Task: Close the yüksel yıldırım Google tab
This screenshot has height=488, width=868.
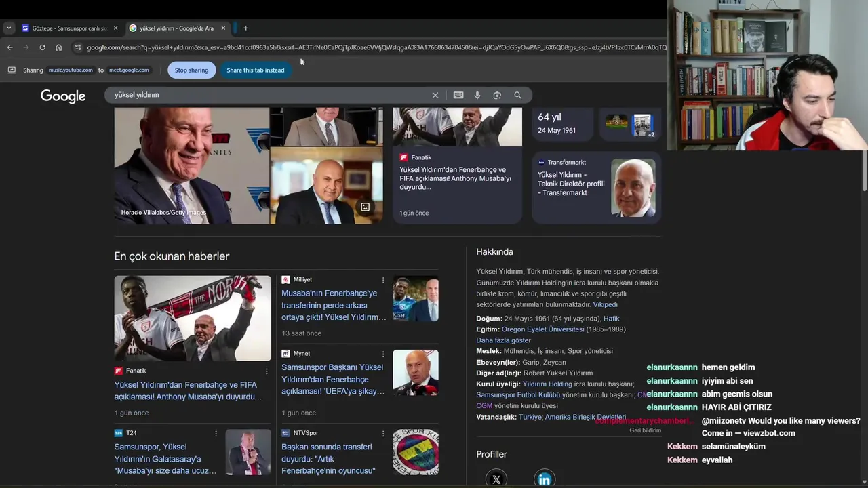Action: (223, 28)
